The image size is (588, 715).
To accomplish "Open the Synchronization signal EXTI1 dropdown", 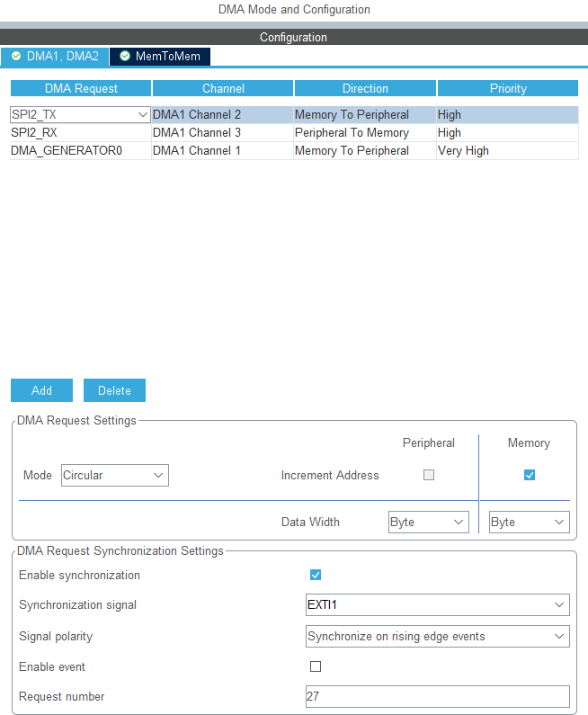I will tap(438, 604).
